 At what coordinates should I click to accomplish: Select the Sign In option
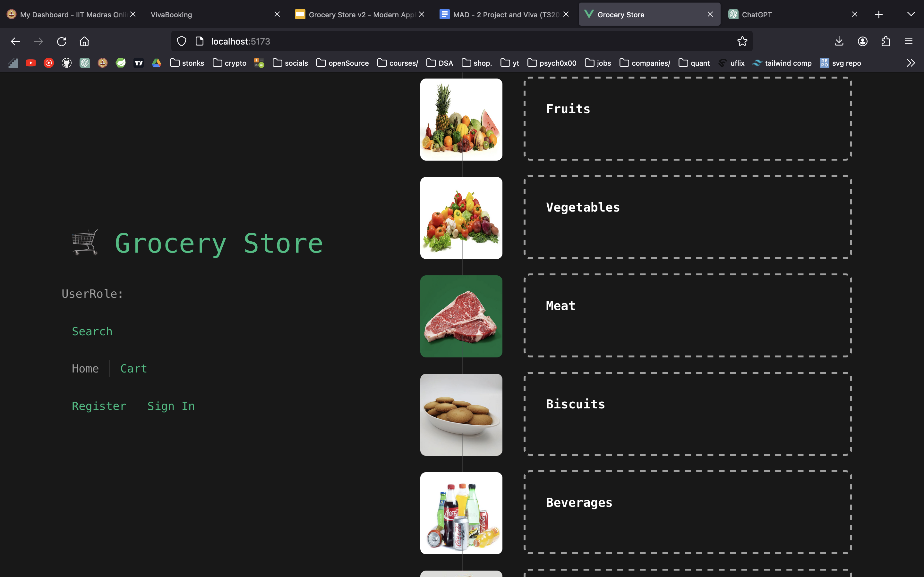coord(171,406)
